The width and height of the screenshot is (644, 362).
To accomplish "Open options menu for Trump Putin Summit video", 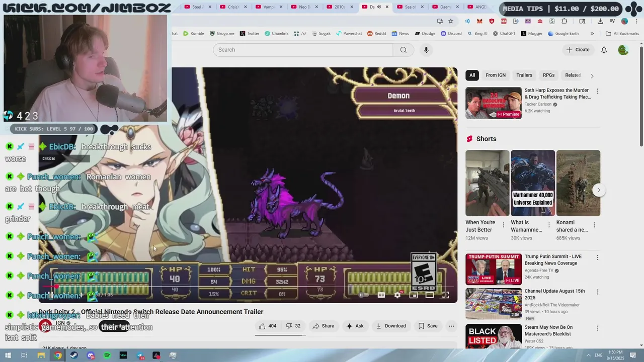I will coord(597,257).
